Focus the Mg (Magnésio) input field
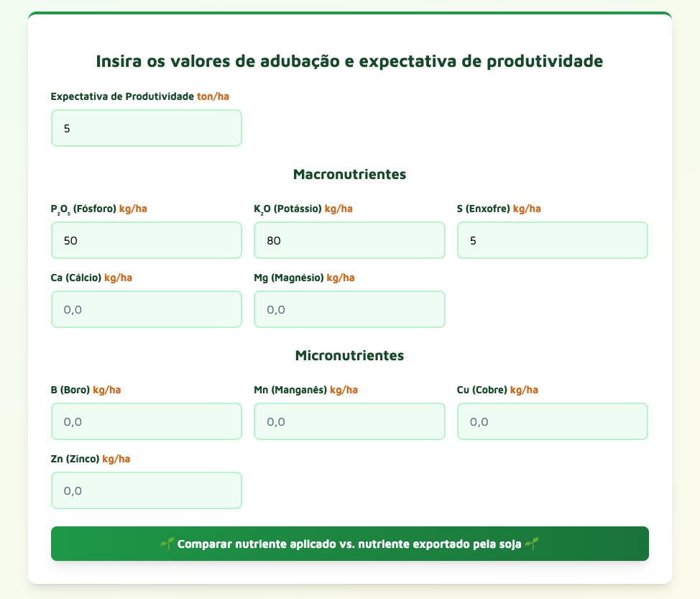This screenshot has width=700, height=599. [349, 309]
